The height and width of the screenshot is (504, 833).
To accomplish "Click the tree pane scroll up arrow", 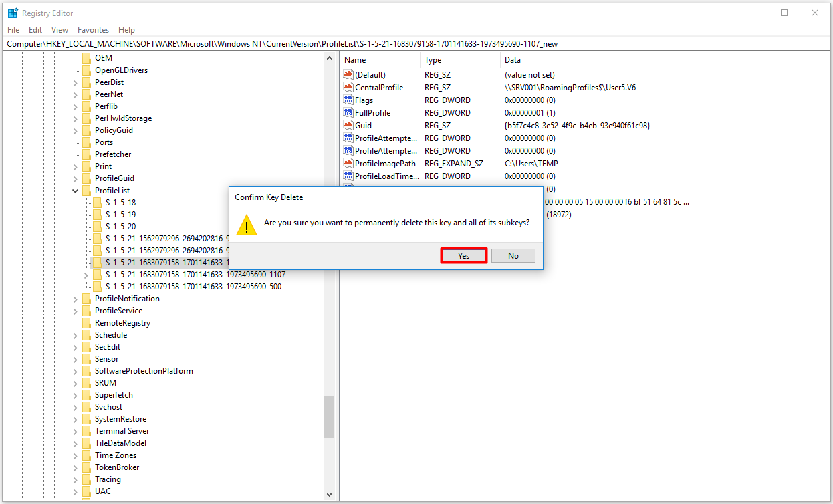I will tap(329, 59).
